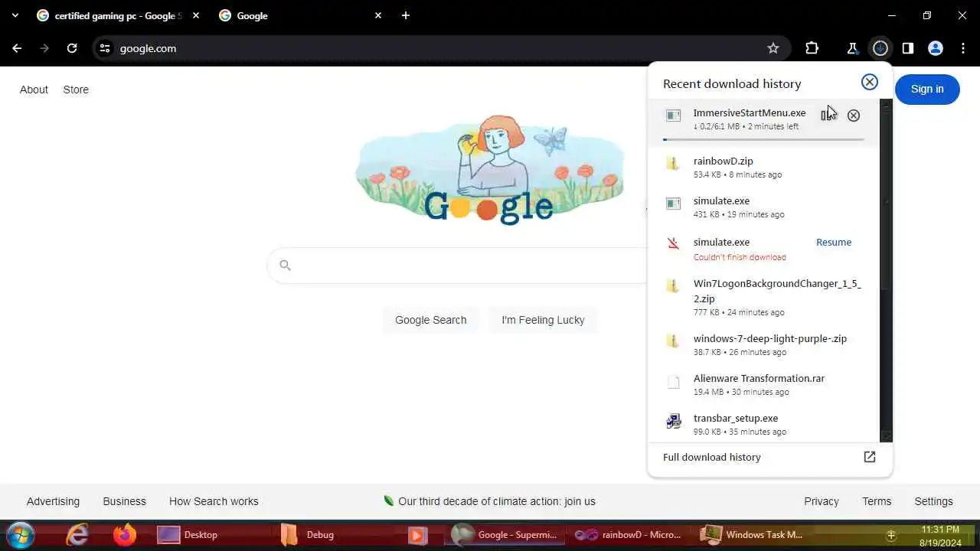Close the 'certified gaming pc' tab
This screenshot has height=551, width=980.
196,15
